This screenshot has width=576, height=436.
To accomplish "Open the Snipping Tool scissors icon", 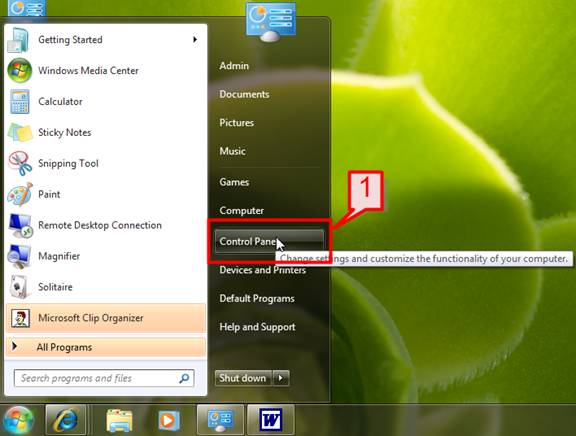I will 20,163.
